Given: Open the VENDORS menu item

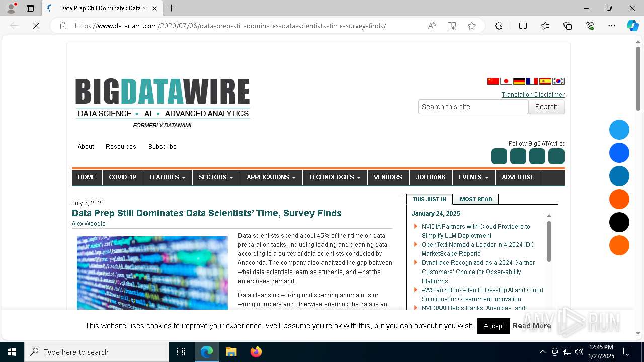Looking at the screenshot, I should [x=388, y=177].
